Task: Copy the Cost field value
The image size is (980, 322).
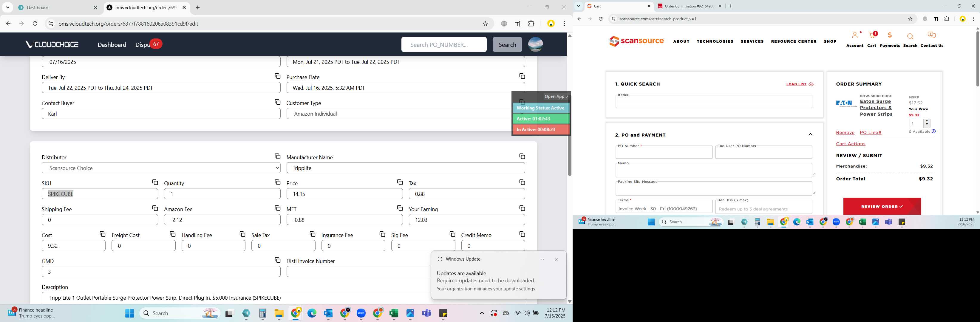Action: pyautogui.click(x=102, y=234)
